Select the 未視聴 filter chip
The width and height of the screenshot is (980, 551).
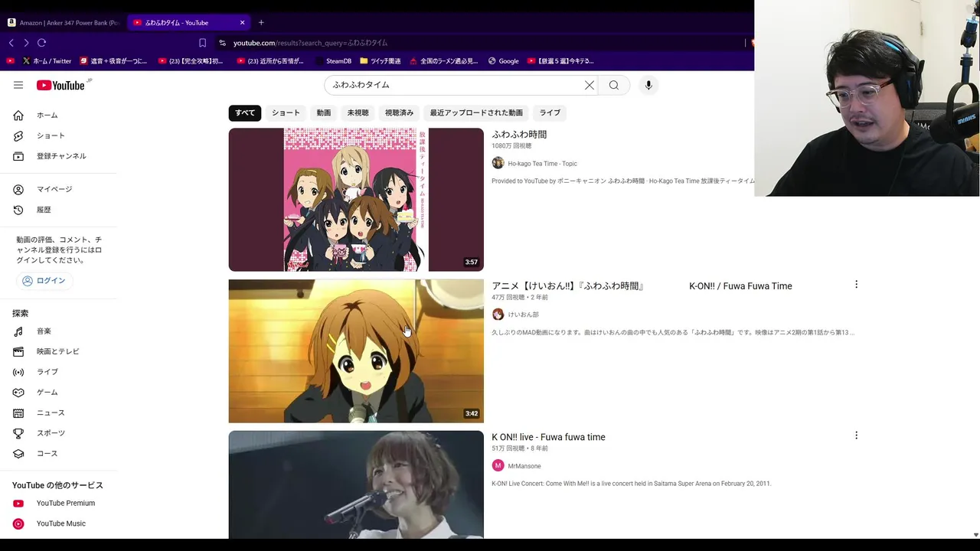(358, 112)
